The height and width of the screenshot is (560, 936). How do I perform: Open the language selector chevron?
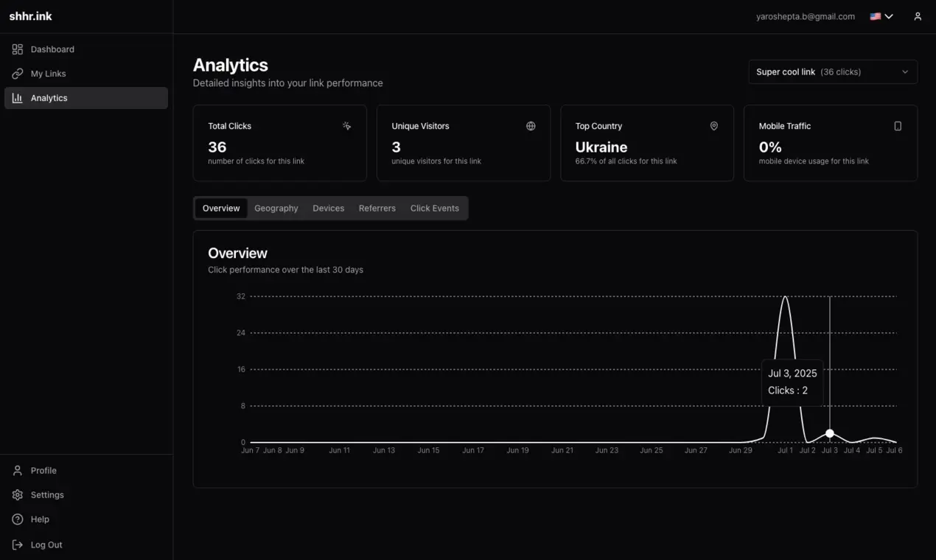(x=889, y=16)
